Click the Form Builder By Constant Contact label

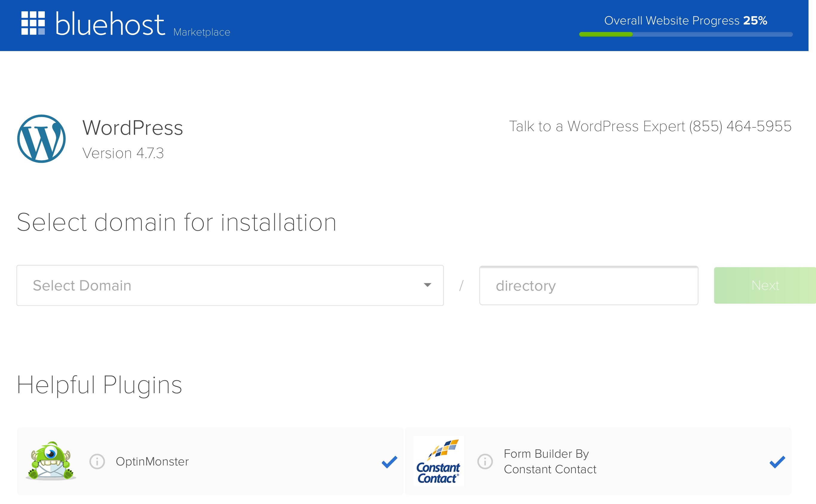click(550, 461)
